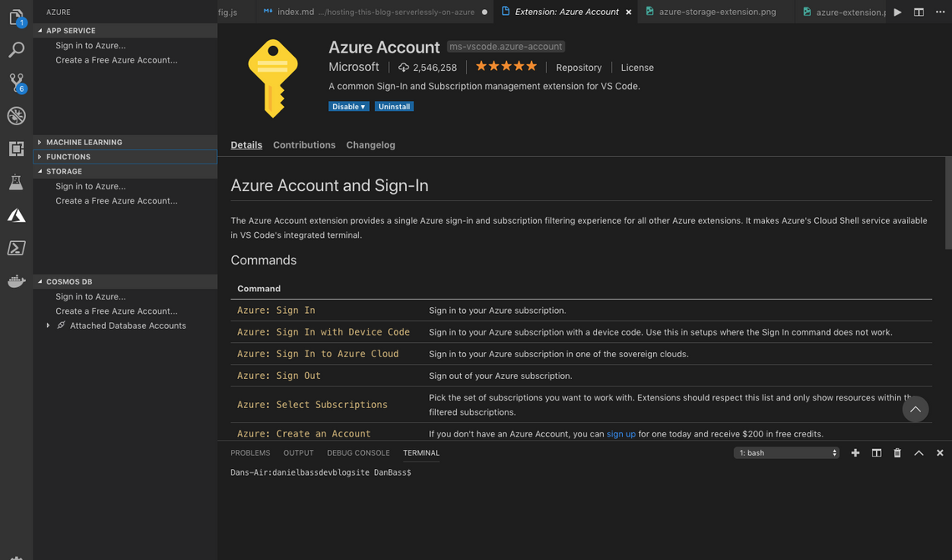Click the plug icon beside Attached Database Accounts
Image resolution: width=952 pixels, height=560 pixels.
click(x=61, y=325)
